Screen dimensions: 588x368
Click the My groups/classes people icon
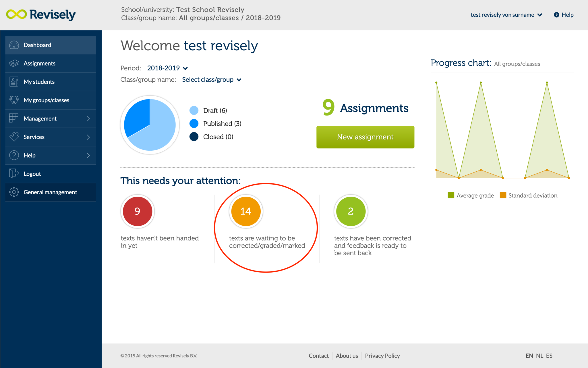point(14,100)
